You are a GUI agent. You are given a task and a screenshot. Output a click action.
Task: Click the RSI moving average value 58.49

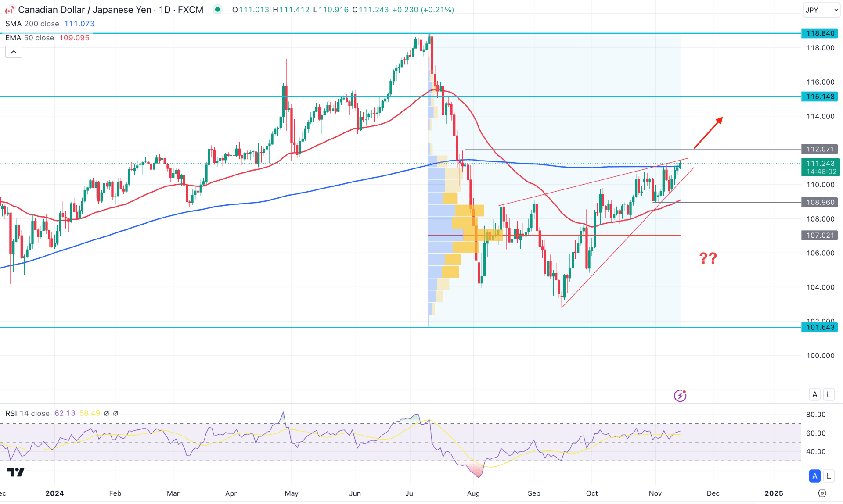(x=90, y=413)
